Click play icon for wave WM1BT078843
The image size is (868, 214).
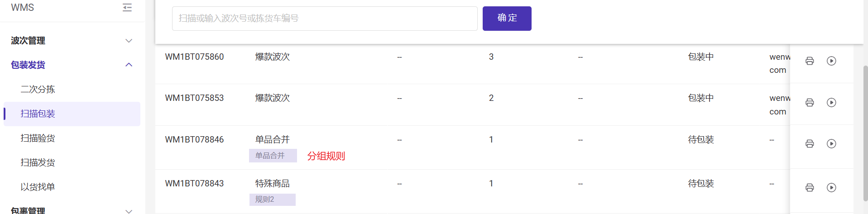click(x=831, y=188)
